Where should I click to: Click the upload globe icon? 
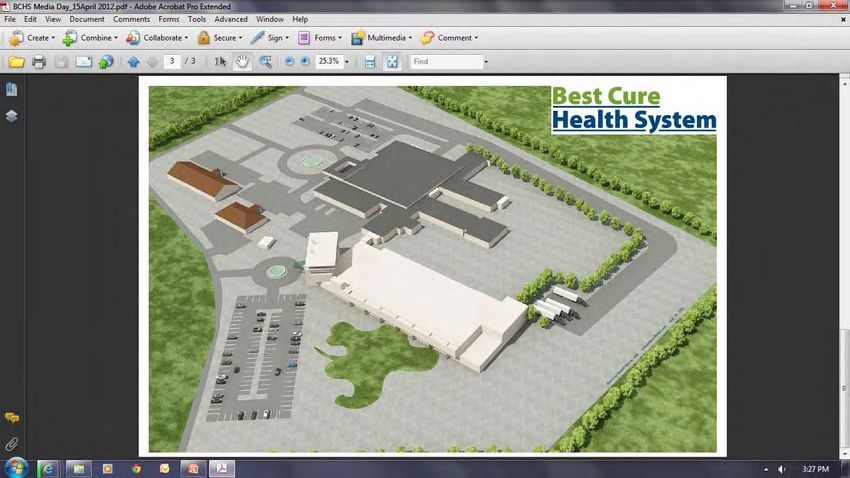[106, 62]
